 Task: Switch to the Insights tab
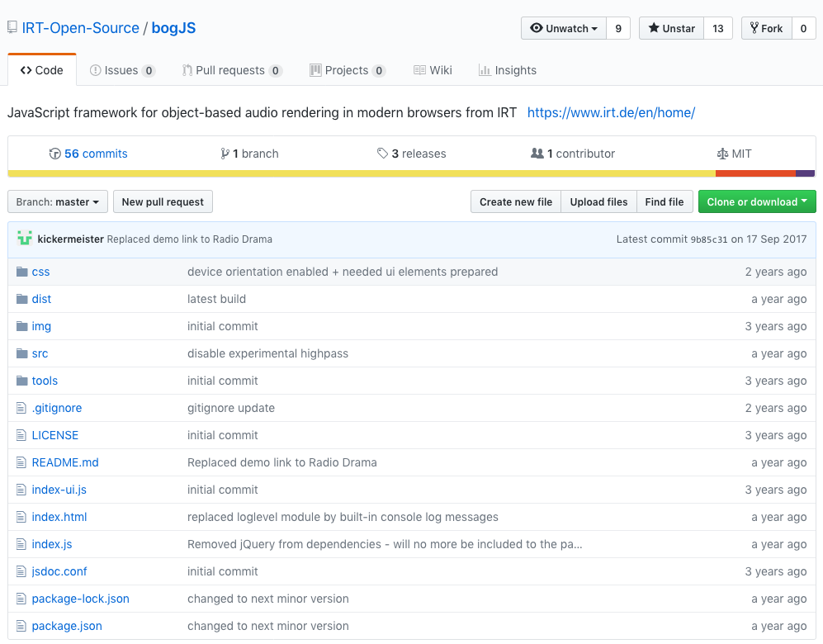coord(508,70)
